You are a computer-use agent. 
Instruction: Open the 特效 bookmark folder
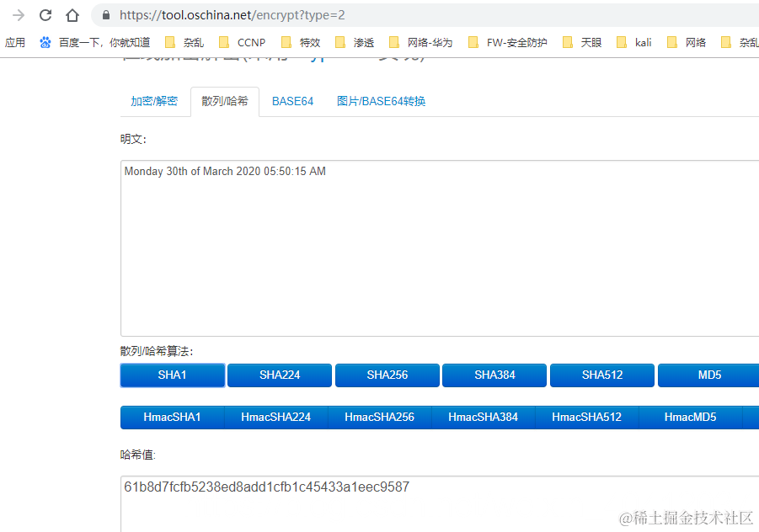point(301,43)
